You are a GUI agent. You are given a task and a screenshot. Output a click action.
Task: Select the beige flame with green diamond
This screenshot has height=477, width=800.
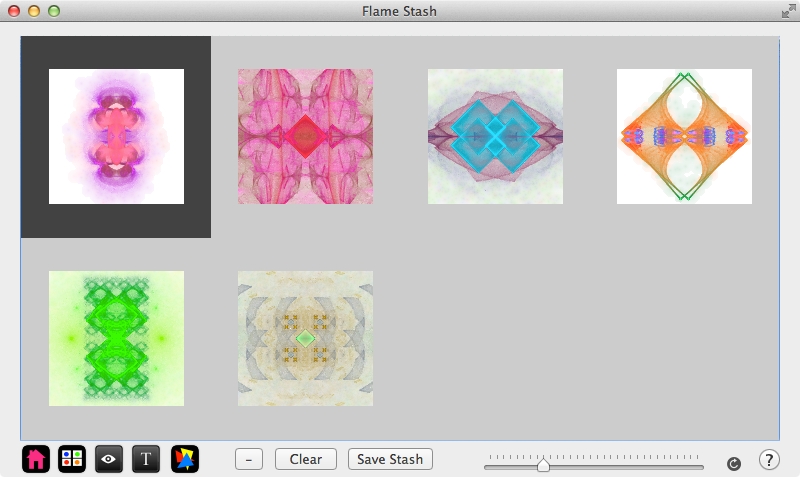click(x=305, y=338)
